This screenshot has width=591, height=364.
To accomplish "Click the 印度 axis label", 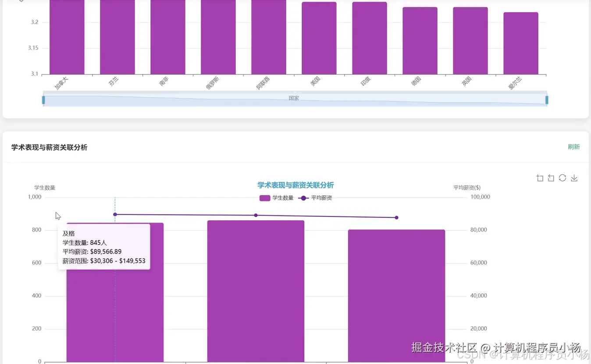I will click(x=366, y=81).
